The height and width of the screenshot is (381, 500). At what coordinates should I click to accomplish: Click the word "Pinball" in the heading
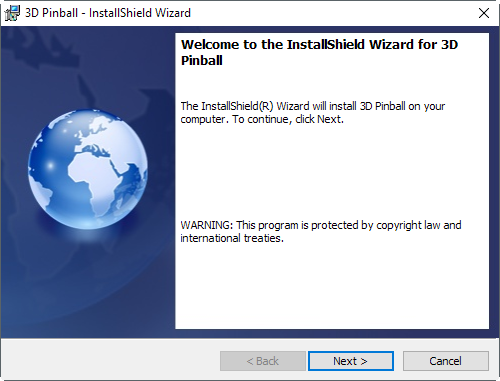pyautogui.click(x=202, y=61)
